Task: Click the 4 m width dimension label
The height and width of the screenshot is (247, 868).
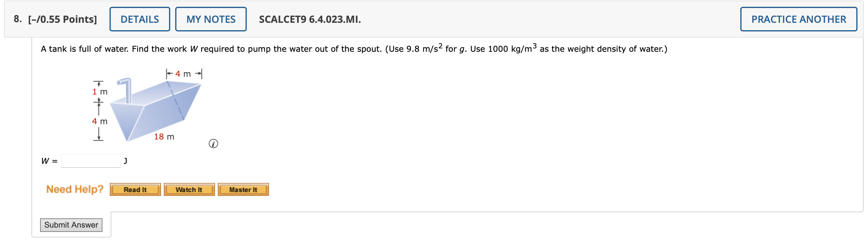Action: coord(184,73)
